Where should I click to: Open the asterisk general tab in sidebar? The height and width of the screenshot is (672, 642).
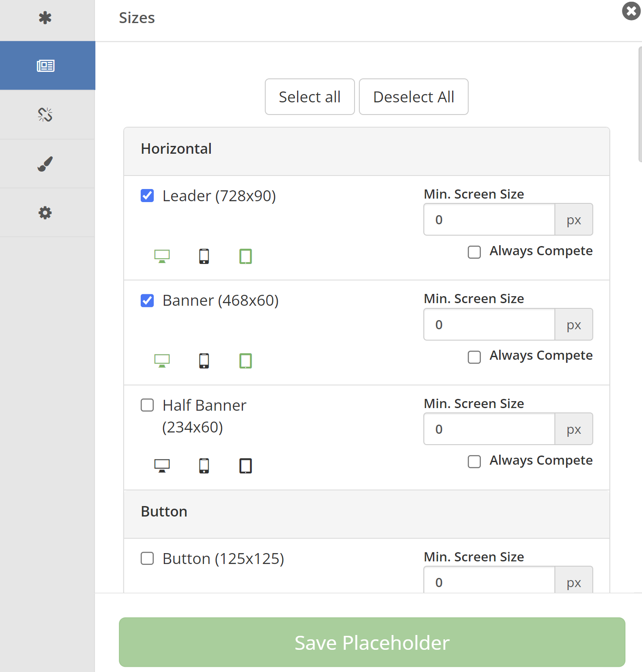pyautogui.click(x=45, y=18)
